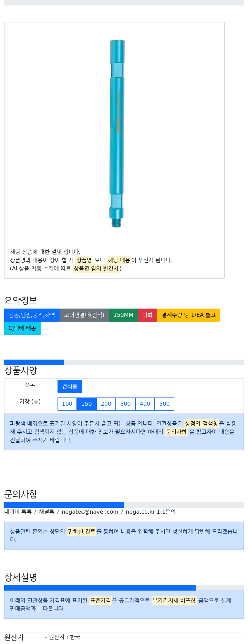Screen dimensions: 248x644
Task: Click the CJ택배 배송 delivery badge
Action: (x=22, y=328)
